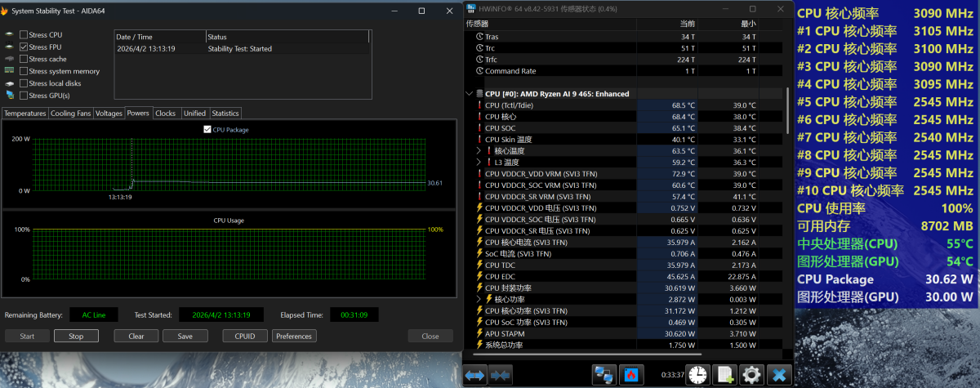The image size is (980, 388).
Task: Collapse the CPU [#0] AMD Ryzen sensor group
Action: coord(469,94)
